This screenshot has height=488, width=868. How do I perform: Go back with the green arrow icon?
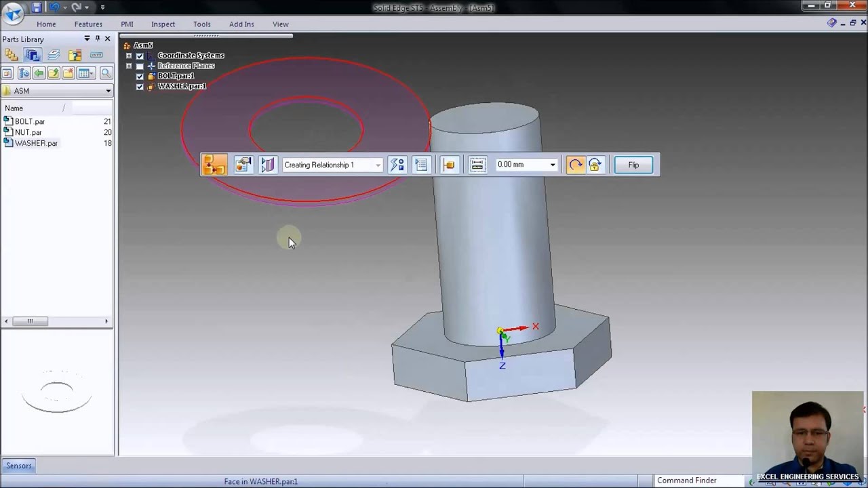[x=39, y=73]
